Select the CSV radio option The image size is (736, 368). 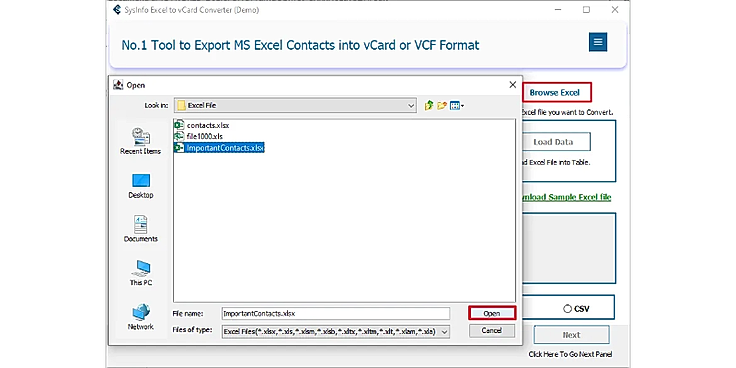tap(567, 309)
